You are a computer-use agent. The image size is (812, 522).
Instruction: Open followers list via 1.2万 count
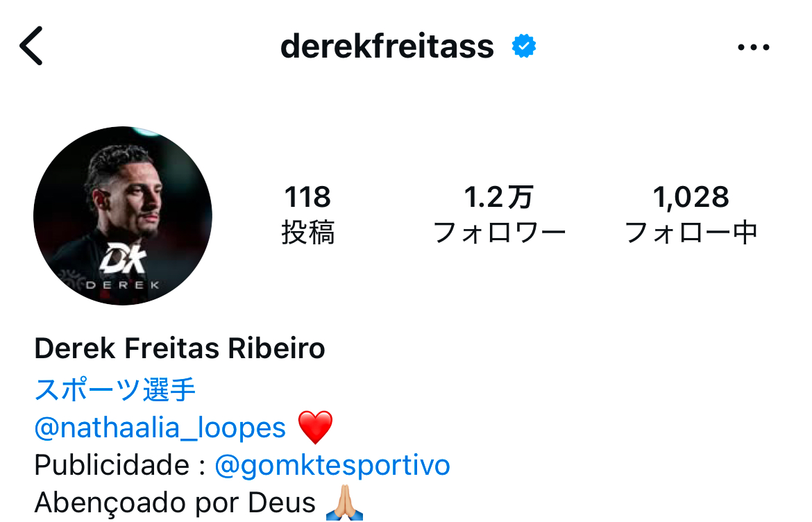(499, 198)
